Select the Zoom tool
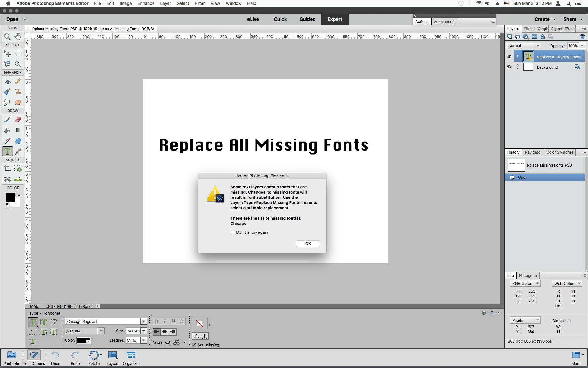The height and width of the screenshot is (368, 588). coord(7,37)
